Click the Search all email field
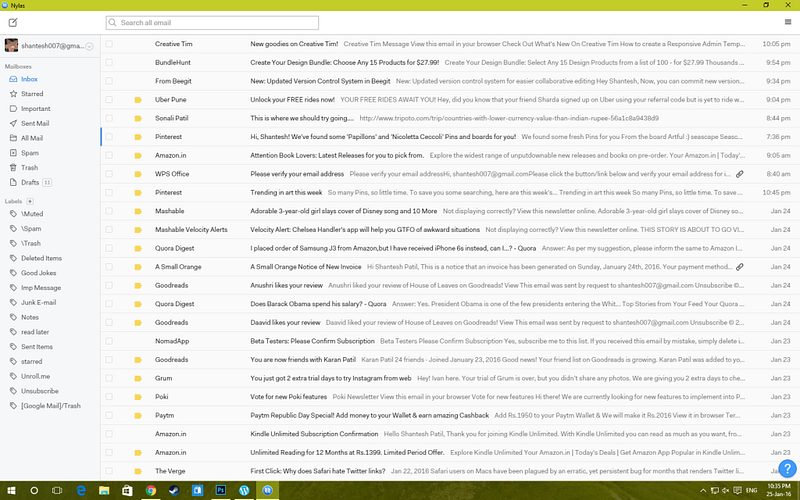The height and width of the screenshot is (500, 800). click(x=212, y=22)
